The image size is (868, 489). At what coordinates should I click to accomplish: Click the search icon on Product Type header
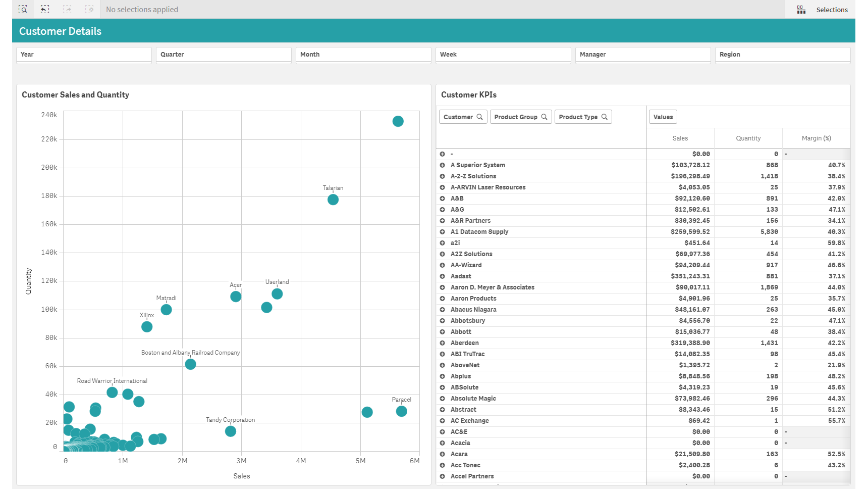click(605, 117)
